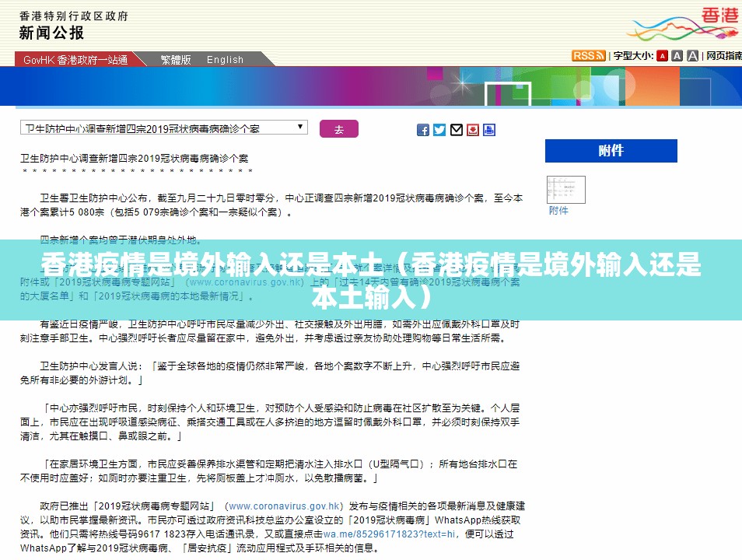Screen dimensions: 742x560
Task: Click the red download icon
Action: click(x=473, y=130)
